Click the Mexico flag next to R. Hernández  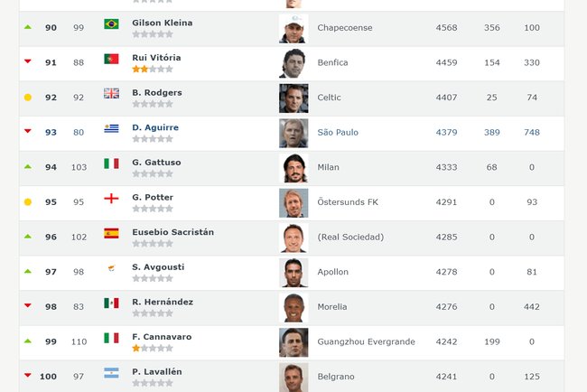tap(111, 303)
